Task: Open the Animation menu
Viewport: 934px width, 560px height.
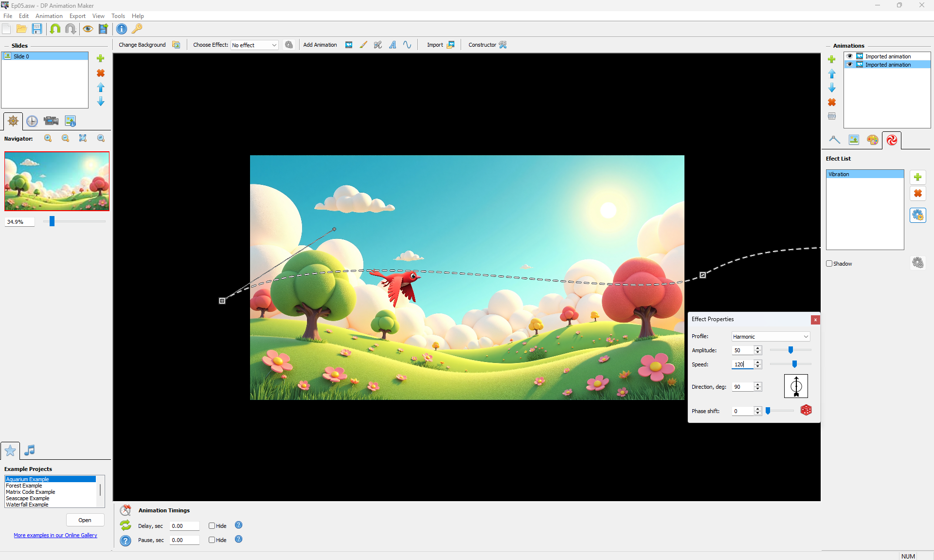Action: pos(49,16)
